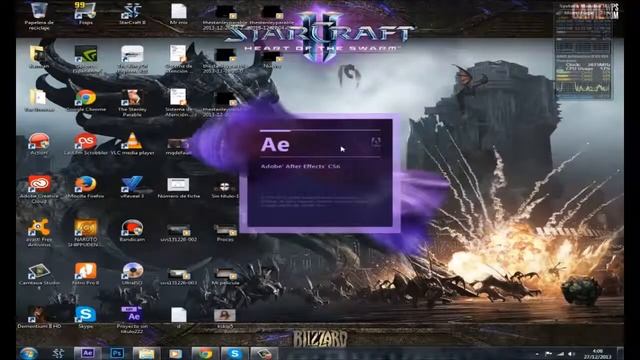Click the After Effects CS6 splash screen
This screenshot has width=640, height=360.
click(320, 173)
